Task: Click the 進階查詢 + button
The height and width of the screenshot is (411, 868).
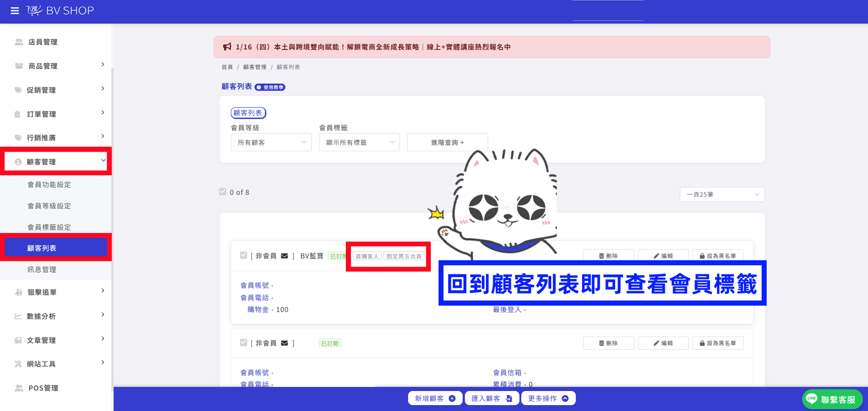Action: 448,142
